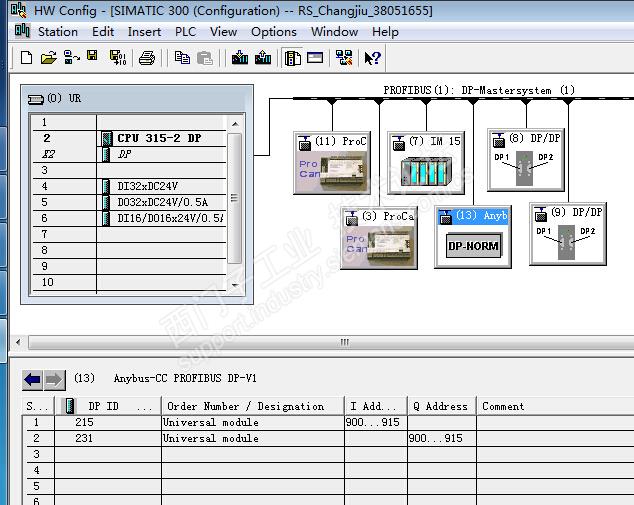The height and width of the screenshot is (505, 634).
Task: Select the (13) Anybus DP-NORM slave
Action: point(473,237)
